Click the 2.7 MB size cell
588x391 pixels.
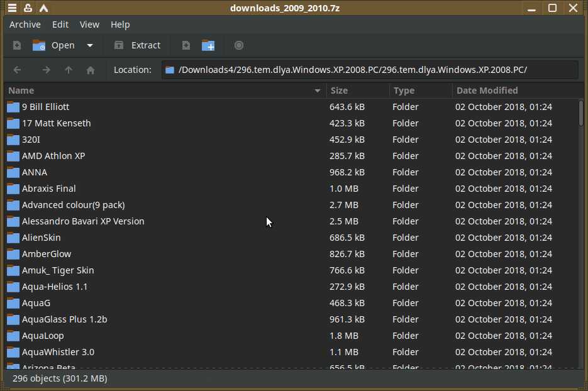343,205
